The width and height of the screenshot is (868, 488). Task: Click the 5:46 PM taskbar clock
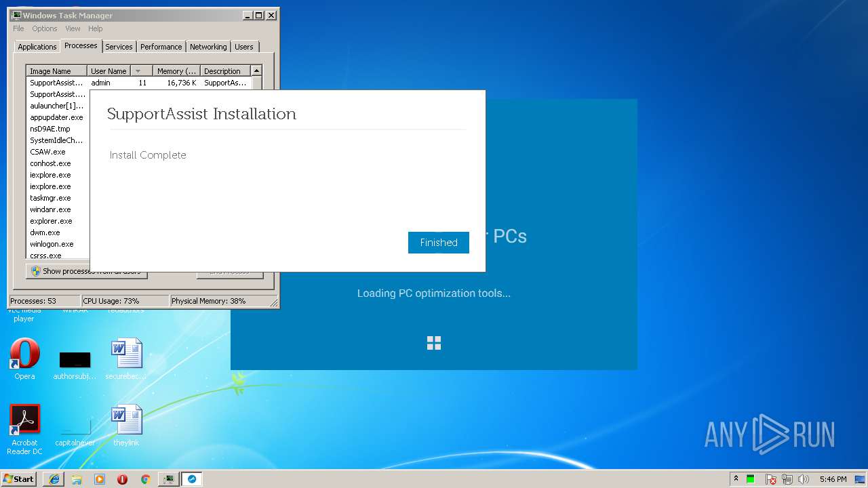tap(833, 479)
